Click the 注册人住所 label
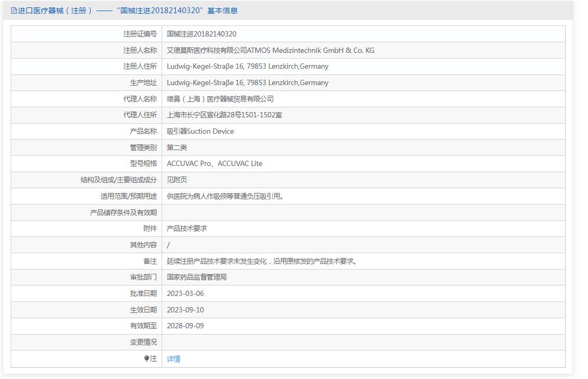The width and height of the screenshot is (588, 379). pyautogui.click(x=140, y=67)
